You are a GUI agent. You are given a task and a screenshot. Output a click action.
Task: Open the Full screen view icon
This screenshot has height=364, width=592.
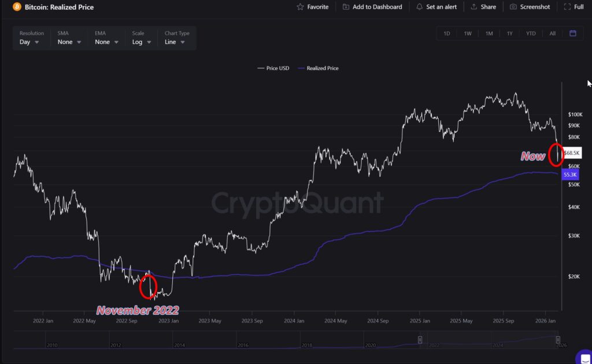pyautogui.click(x=567, y=7)
